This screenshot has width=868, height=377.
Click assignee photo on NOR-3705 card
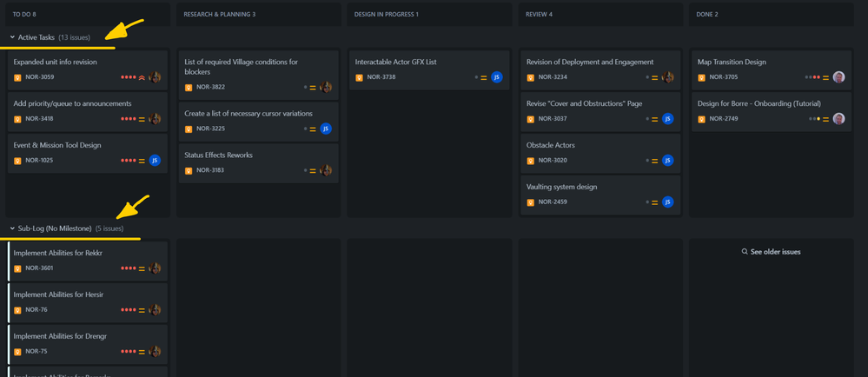(839, 77)
